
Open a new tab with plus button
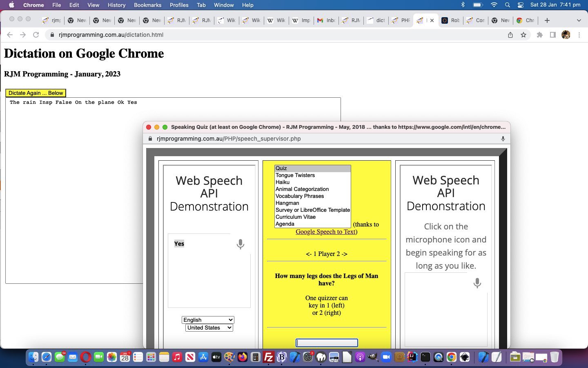547,20
